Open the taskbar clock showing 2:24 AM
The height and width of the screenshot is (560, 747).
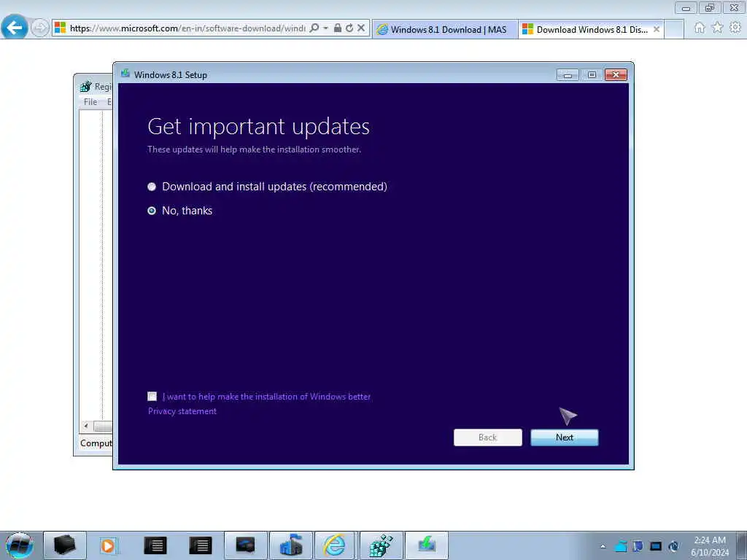pos(710,546)
